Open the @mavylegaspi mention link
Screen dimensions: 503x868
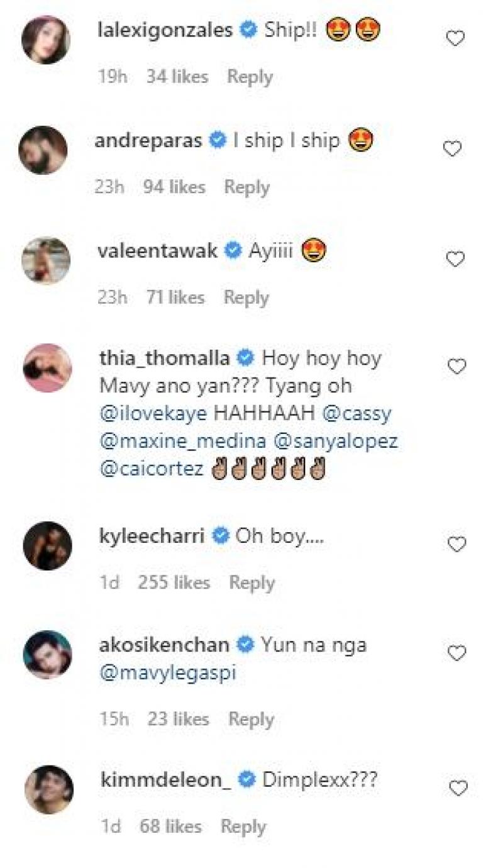[168, 674]
